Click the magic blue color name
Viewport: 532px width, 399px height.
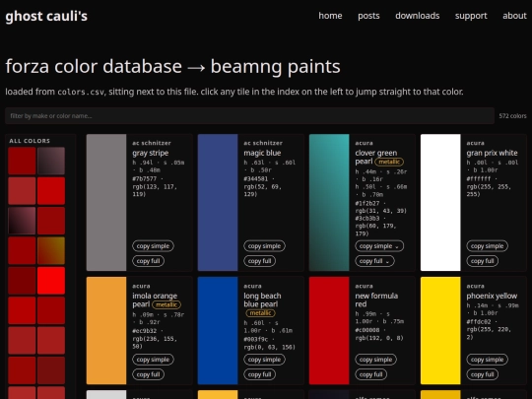pos(262,153)
